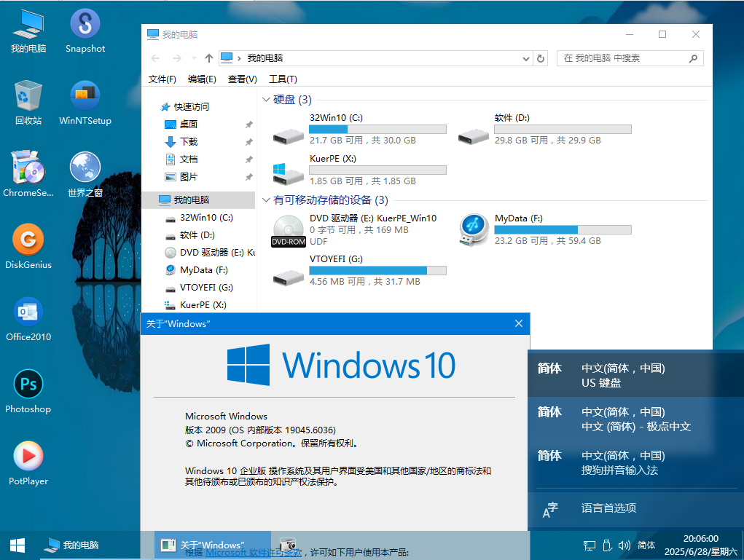Open the MyData (F:) USB drive tile

(545, 229)
